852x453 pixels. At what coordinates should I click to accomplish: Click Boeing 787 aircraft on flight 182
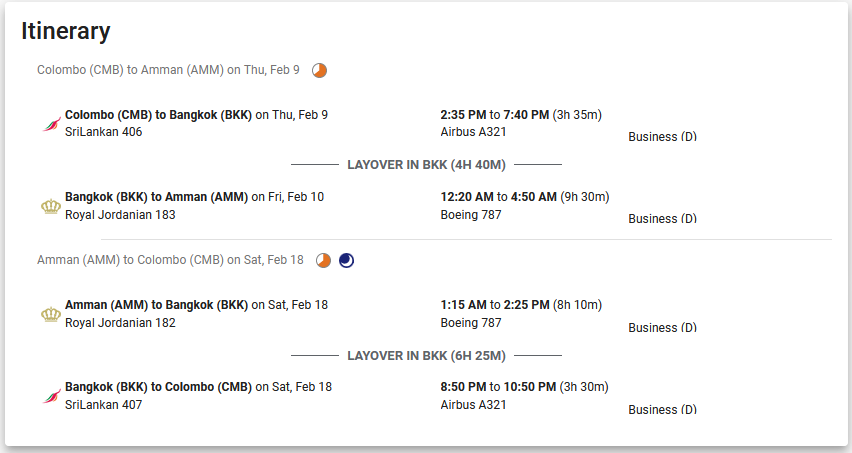pos(471,323)
